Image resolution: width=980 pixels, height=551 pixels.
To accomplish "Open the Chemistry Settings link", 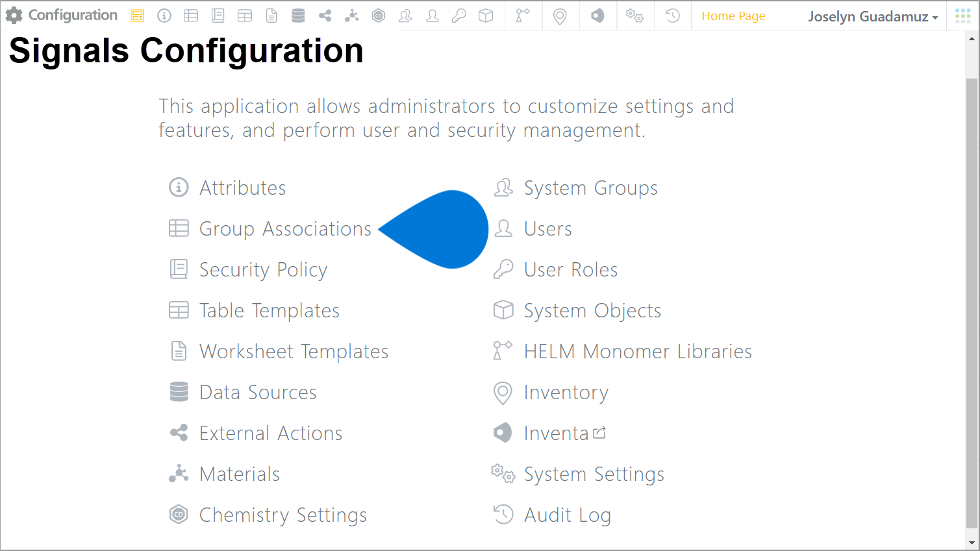I will click(x=283, y=515).
